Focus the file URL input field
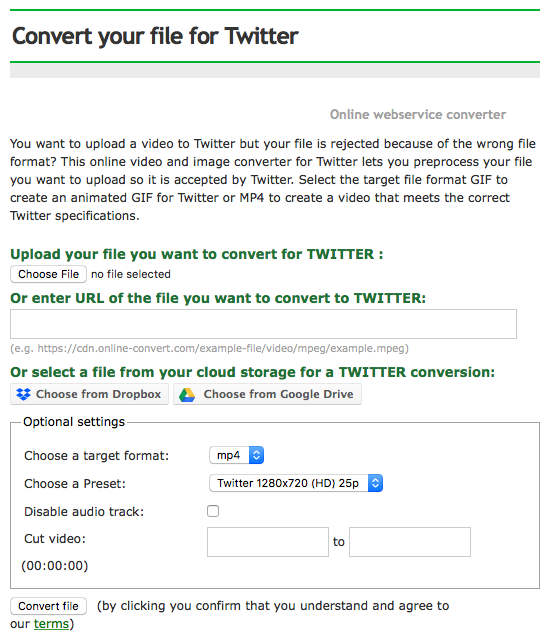551x641 pixels. (x=263, y=324)
